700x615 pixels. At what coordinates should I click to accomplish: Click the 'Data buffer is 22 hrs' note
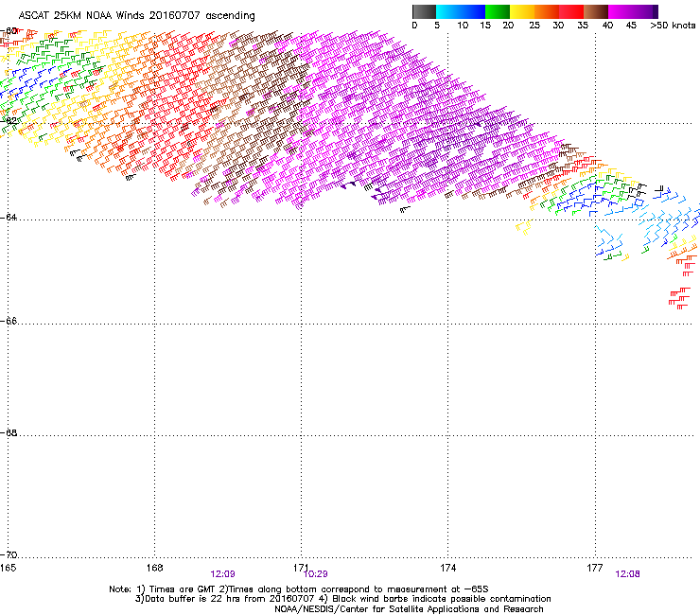(342, 599)
